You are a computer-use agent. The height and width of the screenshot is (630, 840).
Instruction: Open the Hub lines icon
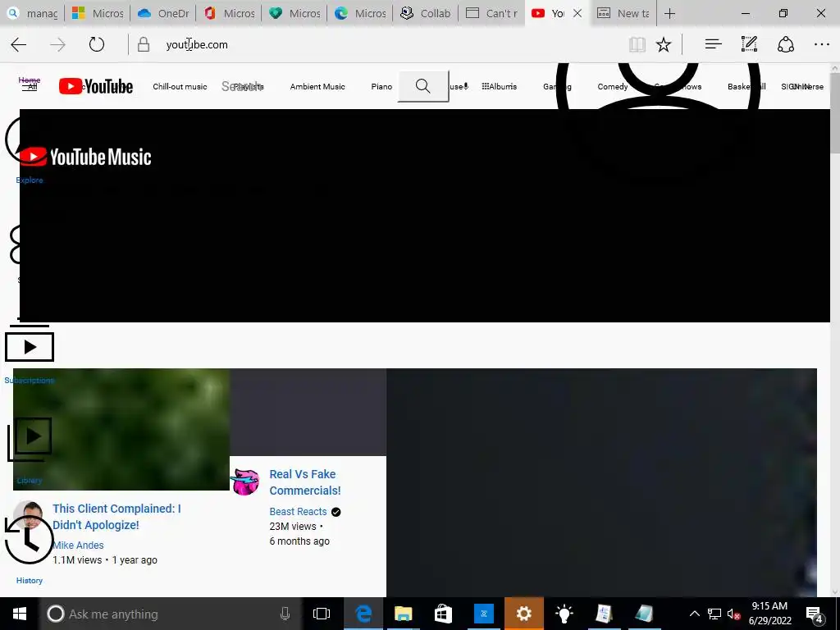(x=713, y=44)
